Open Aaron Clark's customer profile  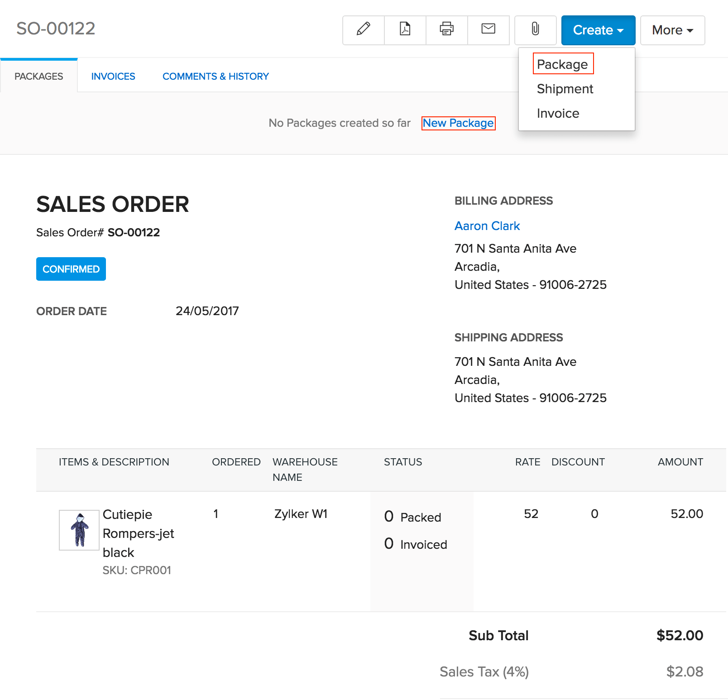click(x=487, y=225)
